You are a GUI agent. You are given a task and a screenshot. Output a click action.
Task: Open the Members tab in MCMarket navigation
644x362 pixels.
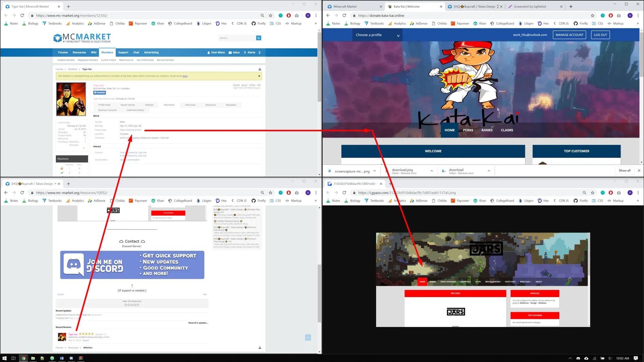pyautogui.click(x=107, y=52)
